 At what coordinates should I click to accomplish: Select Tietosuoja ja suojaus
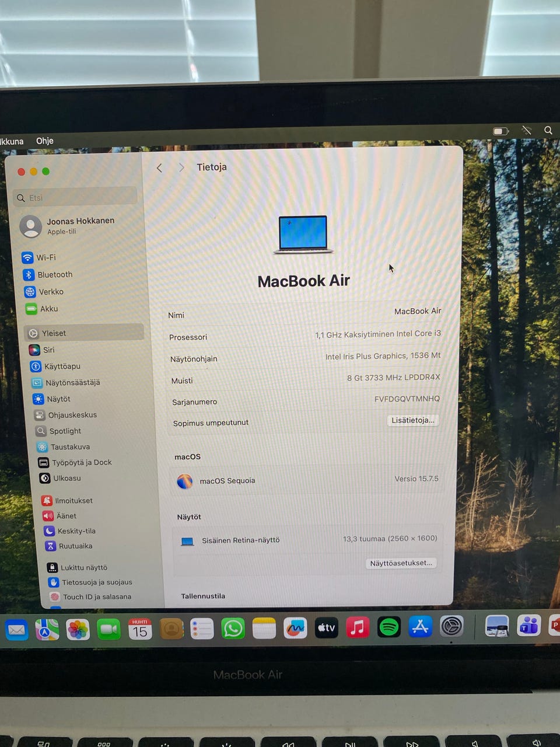click(90, 582)
